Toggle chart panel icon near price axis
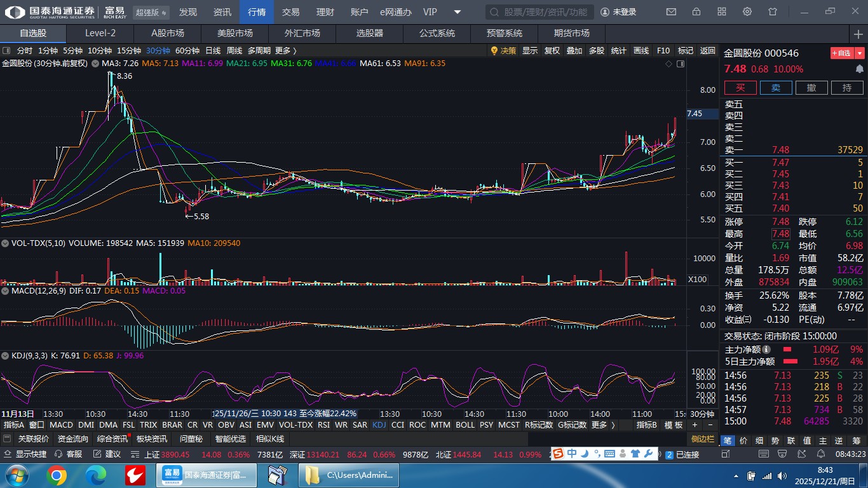Screen dimensions: 868x488 (681, 64)
